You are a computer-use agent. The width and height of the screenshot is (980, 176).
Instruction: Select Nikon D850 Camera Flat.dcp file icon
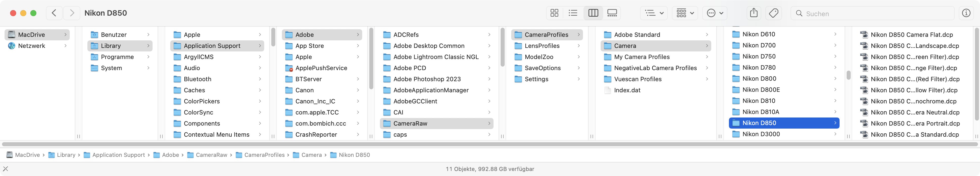pyautogui.click(x=864, y=35)
